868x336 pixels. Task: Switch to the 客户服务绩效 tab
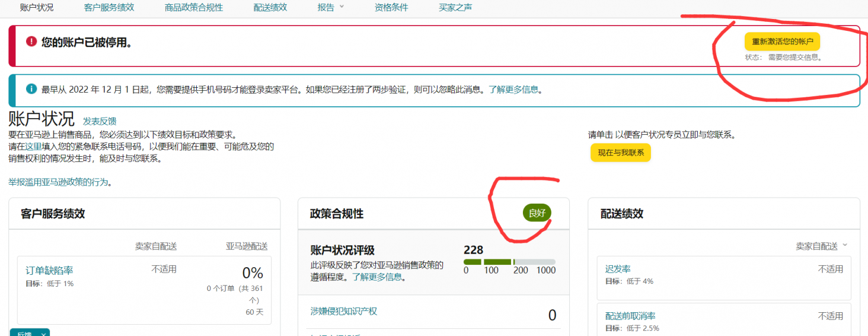[109, 8]
